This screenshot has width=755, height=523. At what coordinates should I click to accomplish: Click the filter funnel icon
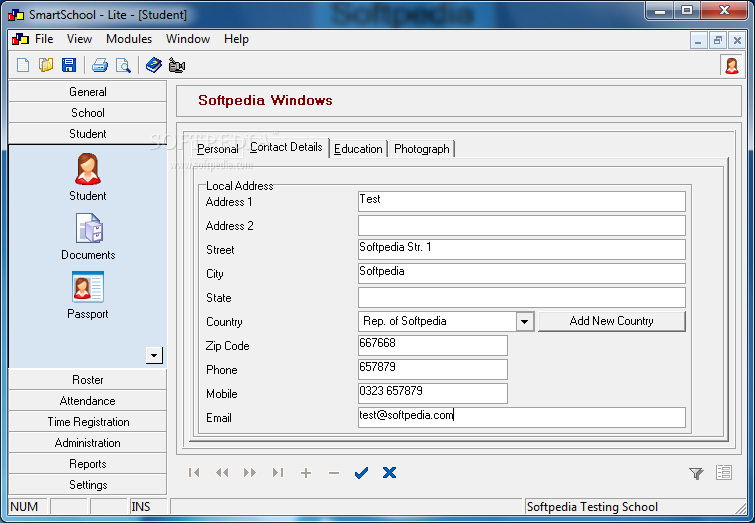[696, 473]
